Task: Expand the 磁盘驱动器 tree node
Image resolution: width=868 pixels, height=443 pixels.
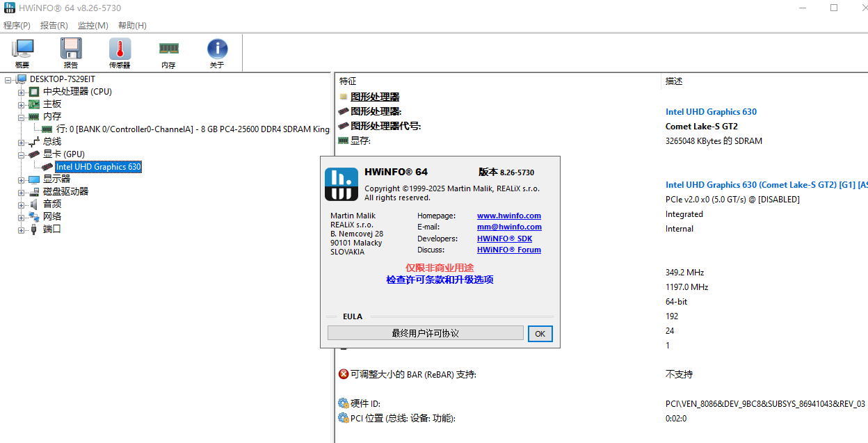Action: tap(22, 192)
